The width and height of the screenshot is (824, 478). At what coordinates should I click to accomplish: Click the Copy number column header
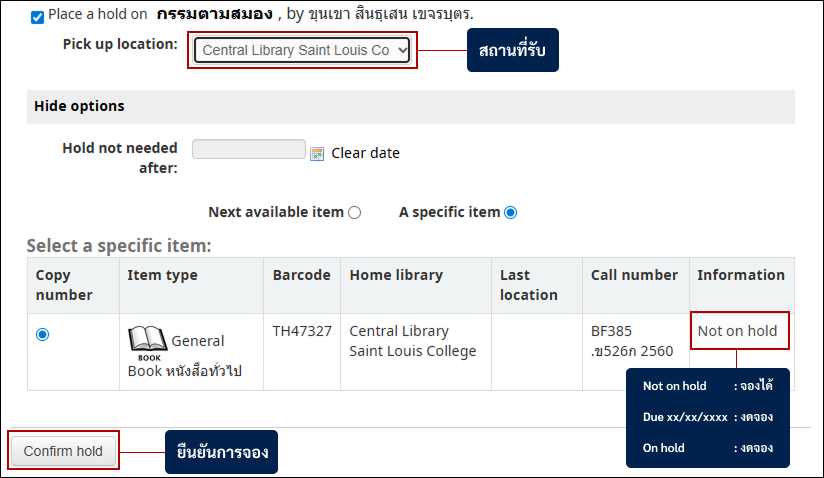(64, 285)
